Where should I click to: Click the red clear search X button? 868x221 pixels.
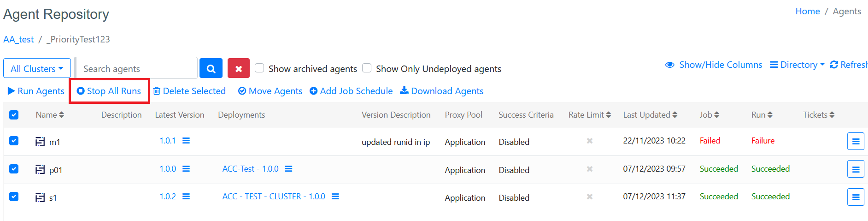pos(238,68)
